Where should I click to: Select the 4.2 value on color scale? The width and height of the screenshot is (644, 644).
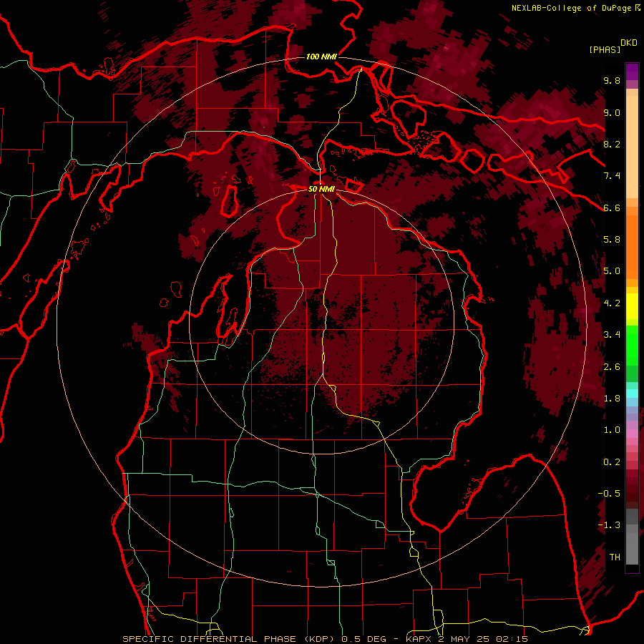(x=612, y=303)
